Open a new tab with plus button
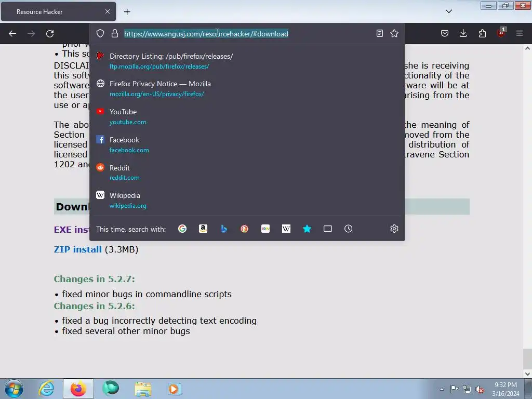This screenshot has height=399, width=532. pos(127,12)
